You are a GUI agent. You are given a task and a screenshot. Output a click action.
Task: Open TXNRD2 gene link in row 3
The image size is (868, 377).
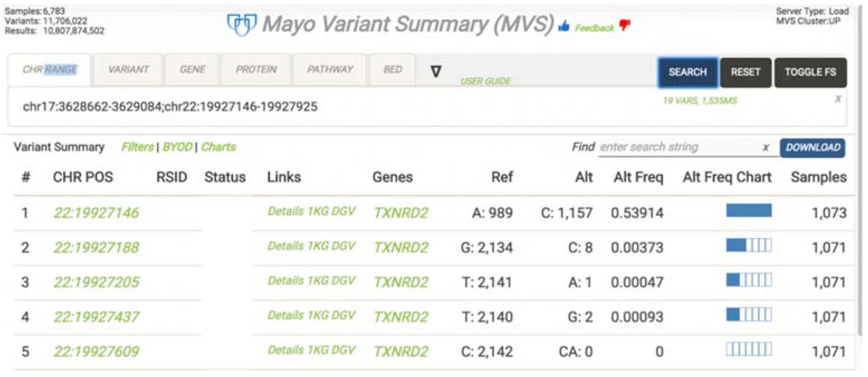pyautogui.click(x=401, y=282)
